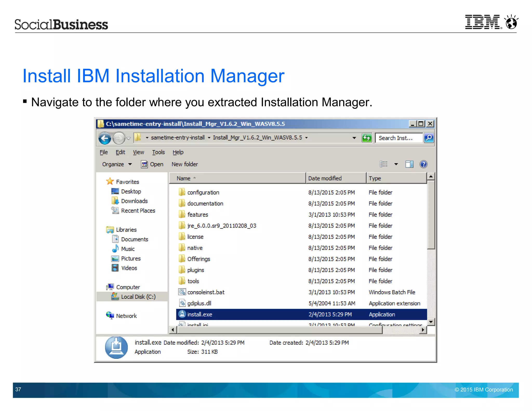Toggle the preview pane icon
The width and height of the screenshot is (532, 411).
click(x=409, y=164)
